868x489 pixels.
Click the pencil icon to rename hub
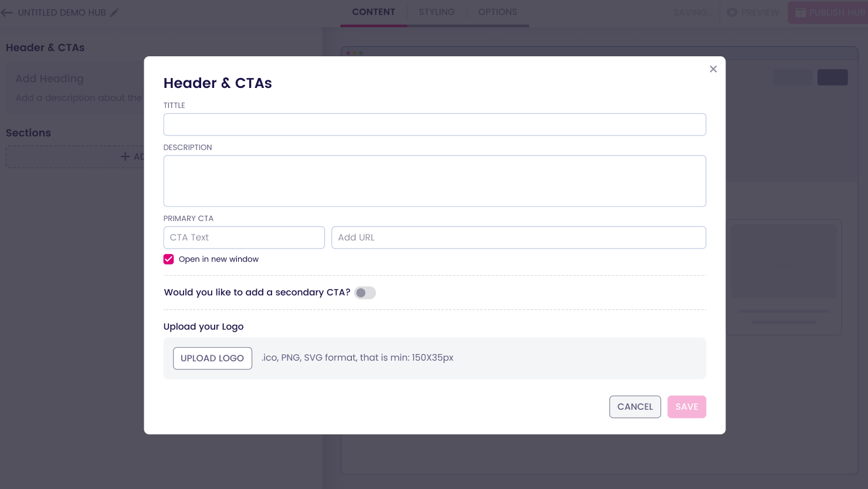point(114,12)
